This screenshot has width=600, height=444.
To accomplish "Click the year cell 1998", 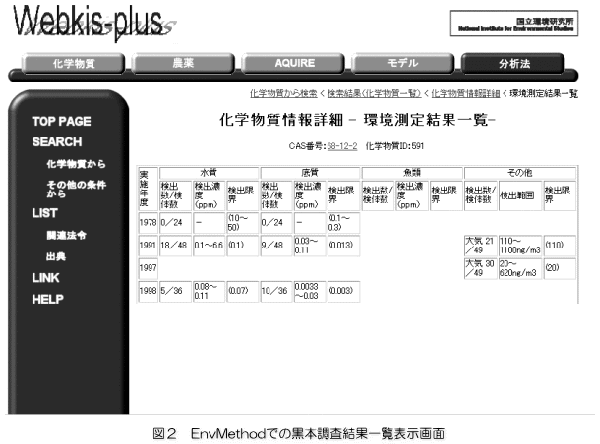I will click(x=148, y=291).
